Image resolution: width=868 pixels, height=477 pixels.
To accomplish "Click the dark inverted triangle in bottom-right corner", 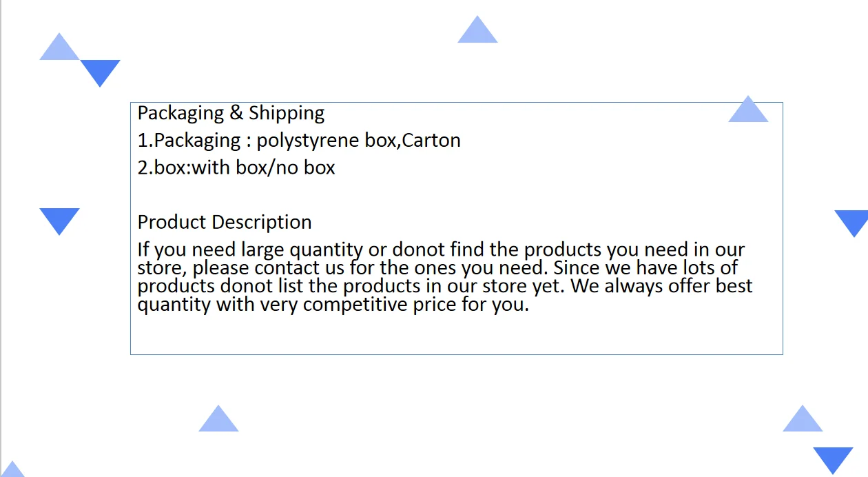I will 833,458.
